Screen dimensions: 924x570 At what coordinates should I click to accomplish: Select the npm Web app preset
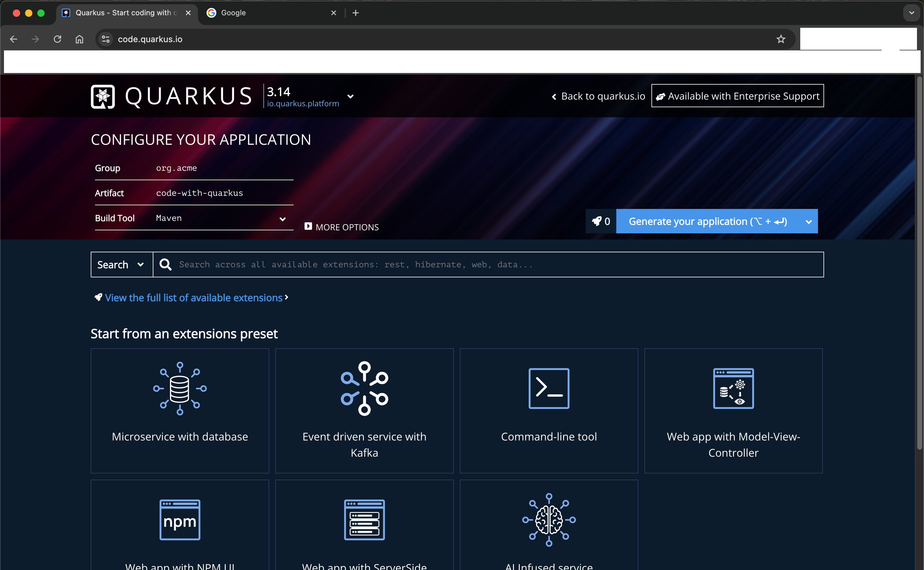(180, 525)
